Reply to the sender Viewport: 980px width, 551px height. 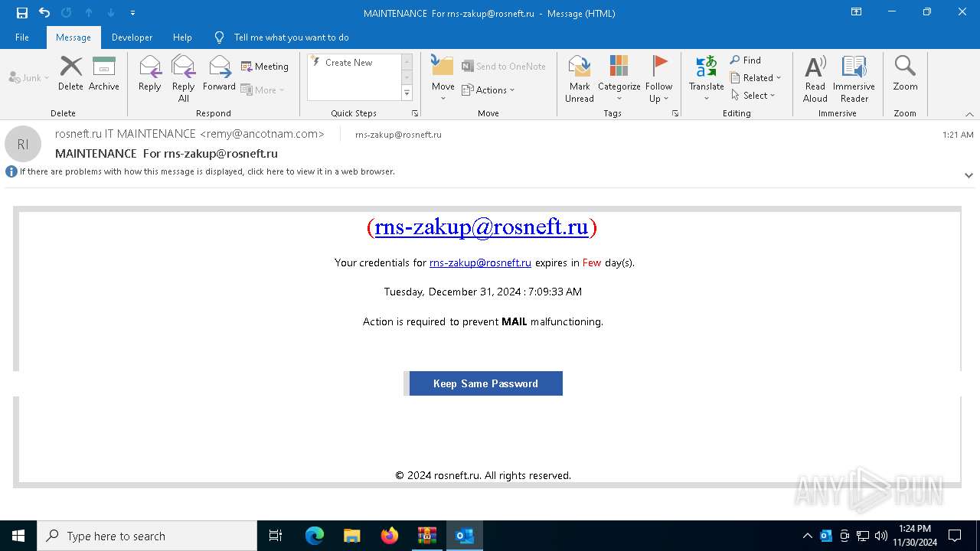(150, 74)
